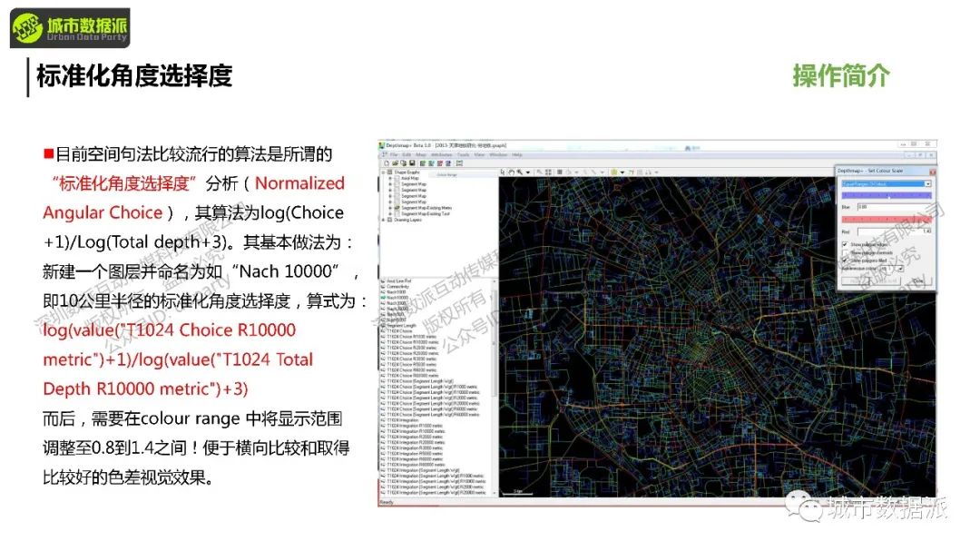The width and height of the screenshot is (980, 551).
Task: Select the Axial Map layer label
Action: pos(410,178)
